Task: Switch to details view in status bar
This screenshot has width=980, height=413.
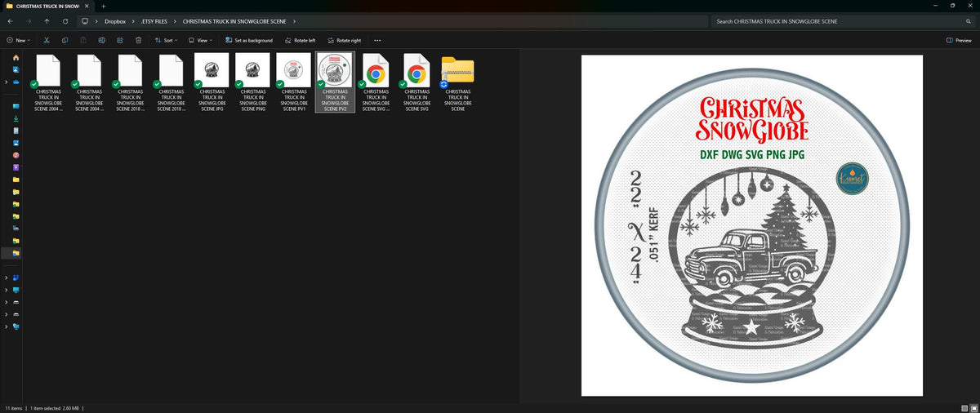Action: 964,407
